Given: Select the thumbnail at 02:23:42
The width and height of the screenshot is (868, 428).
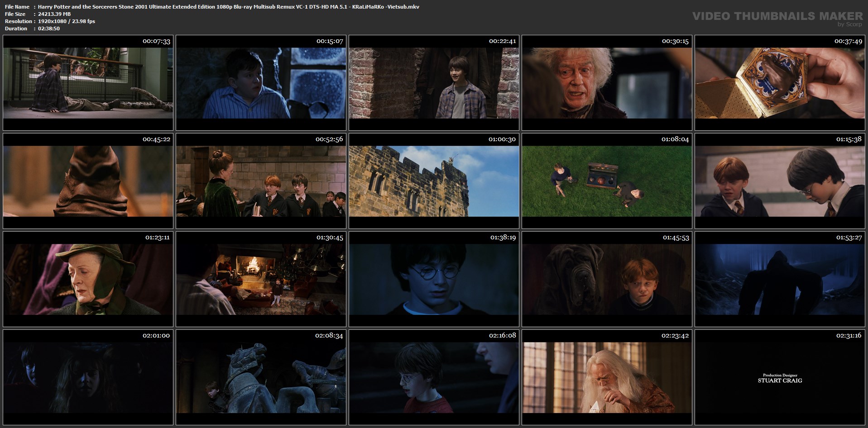Looking at the screenshot, I should pos(607,377).
